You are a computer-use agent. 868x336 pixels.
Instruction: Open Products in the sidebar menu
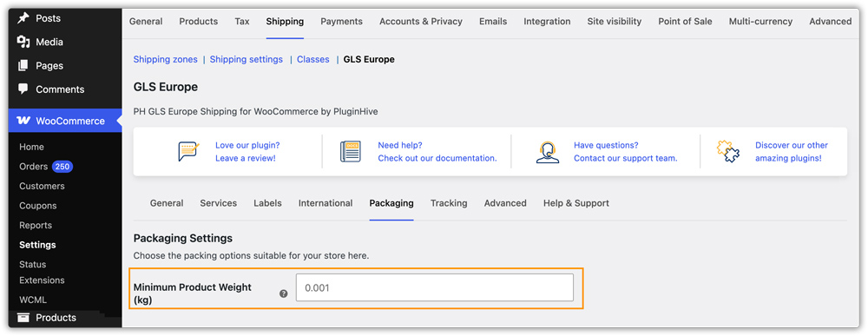tap(56, 318)
